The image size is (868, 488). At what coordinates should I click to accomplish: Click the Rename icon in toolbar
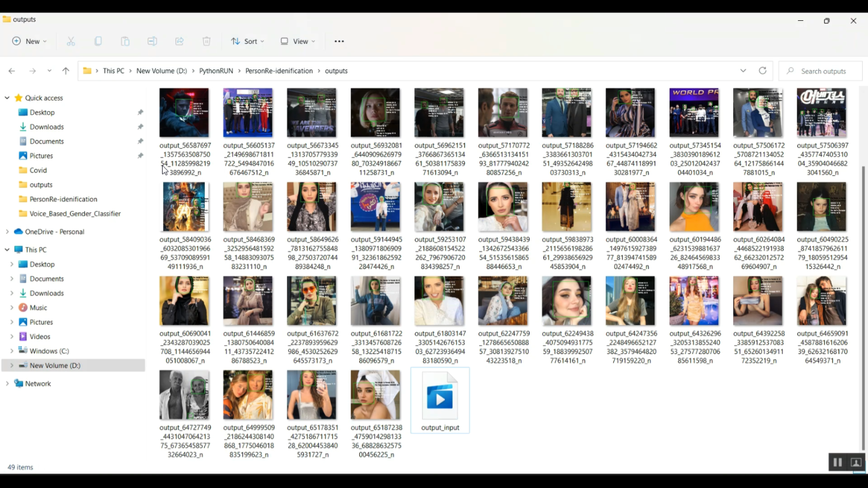click(152, 41)
